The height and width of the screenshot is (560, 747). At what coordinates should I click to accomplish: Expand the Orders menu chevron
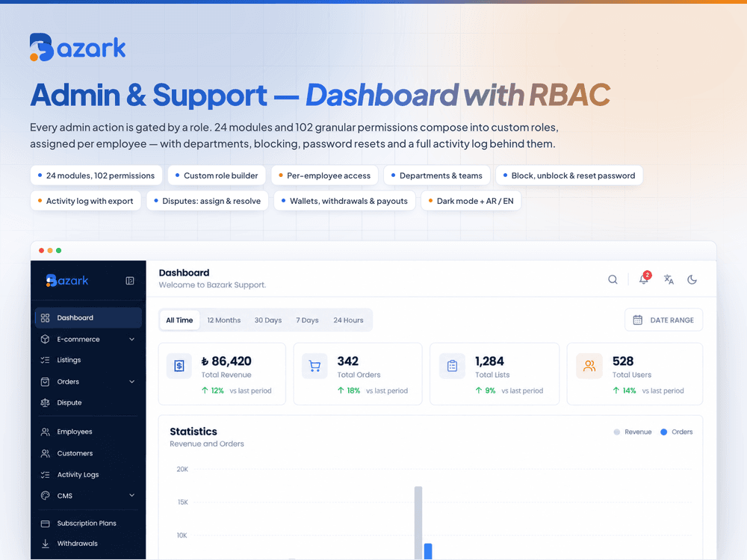(132, 382)
